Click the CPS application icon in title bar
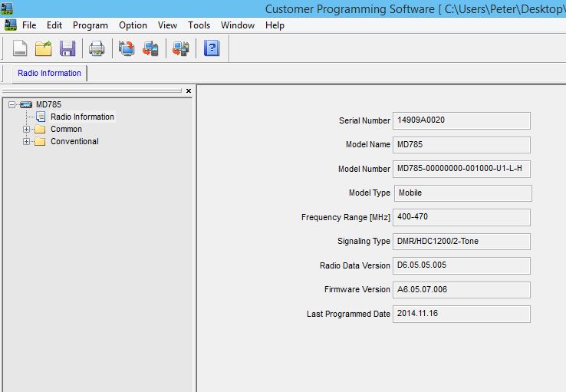 click(x=6, y=8)
